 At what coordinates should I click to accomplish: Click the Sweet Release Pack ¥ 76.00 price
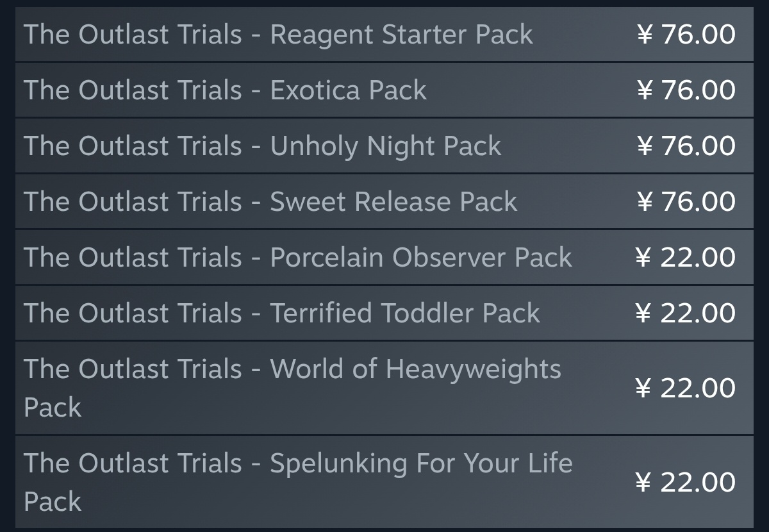pyautogui.click(x=686, y=202)
